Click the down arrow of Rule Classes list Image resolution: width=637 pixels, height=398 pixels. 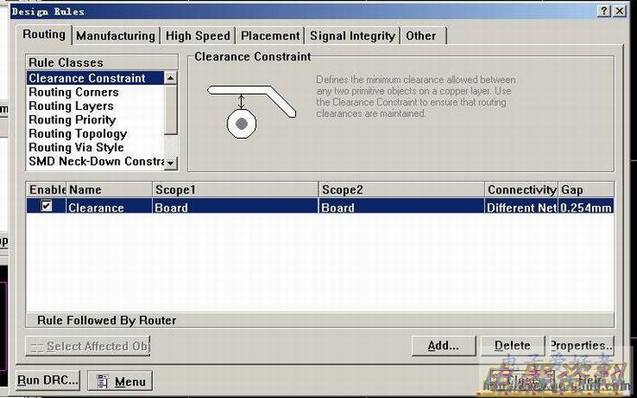pyautogui.click(x=171, y=163)
